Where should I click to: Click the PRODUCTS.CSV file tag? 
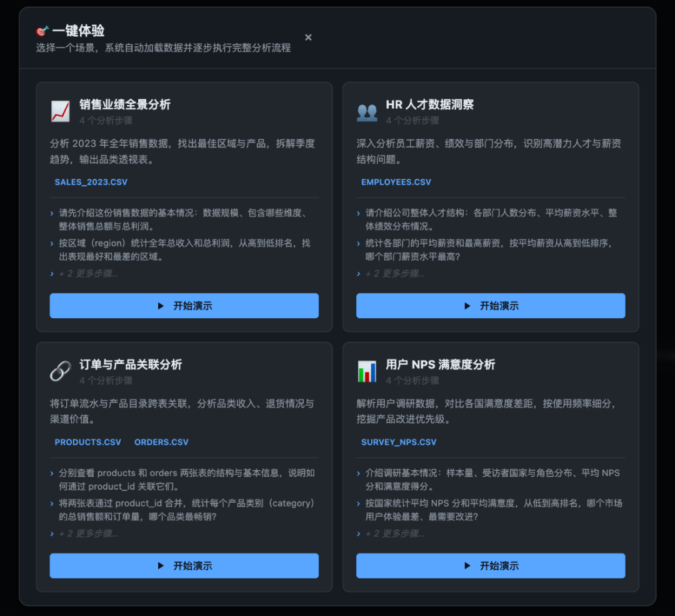click(x=88, y=442)
